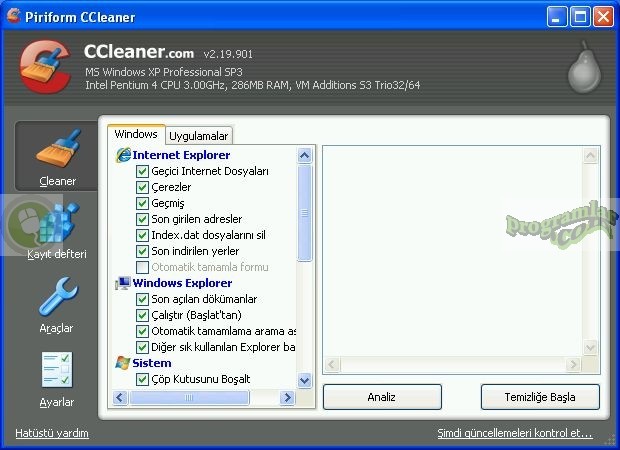Open the Kayıt defteri registry cubes icon
This screenshot has height=450, width=620.
(x=59, y=222)
